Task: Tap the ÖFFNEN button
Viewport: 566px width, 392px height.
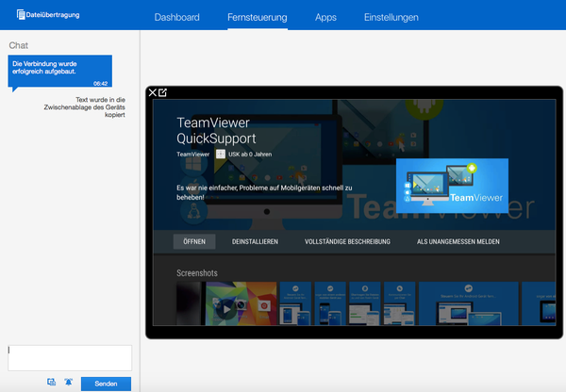Action: (x=193, y=242)
